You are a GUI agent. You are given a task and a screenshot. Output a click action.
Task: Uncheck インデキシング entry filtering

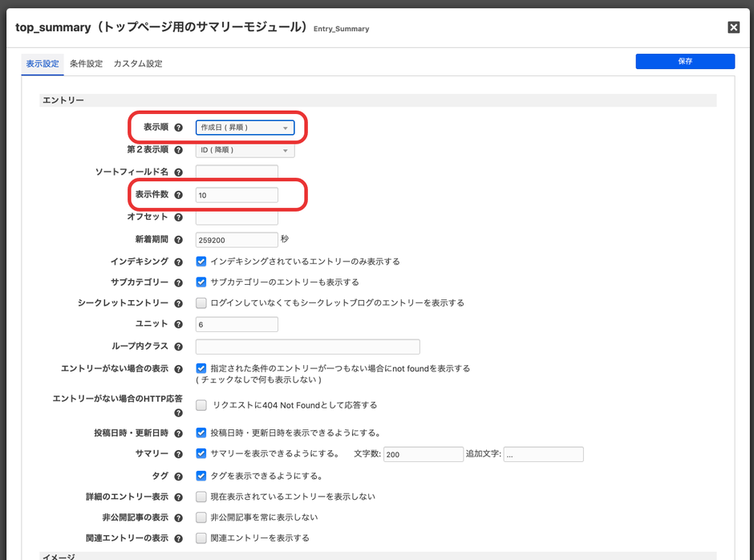pos(200,261)
